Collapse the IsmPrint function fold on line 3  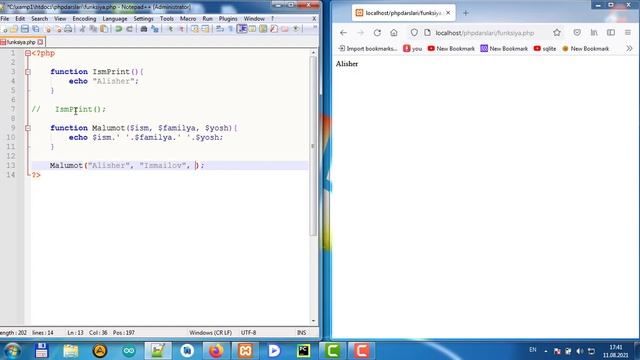(28, 72)
